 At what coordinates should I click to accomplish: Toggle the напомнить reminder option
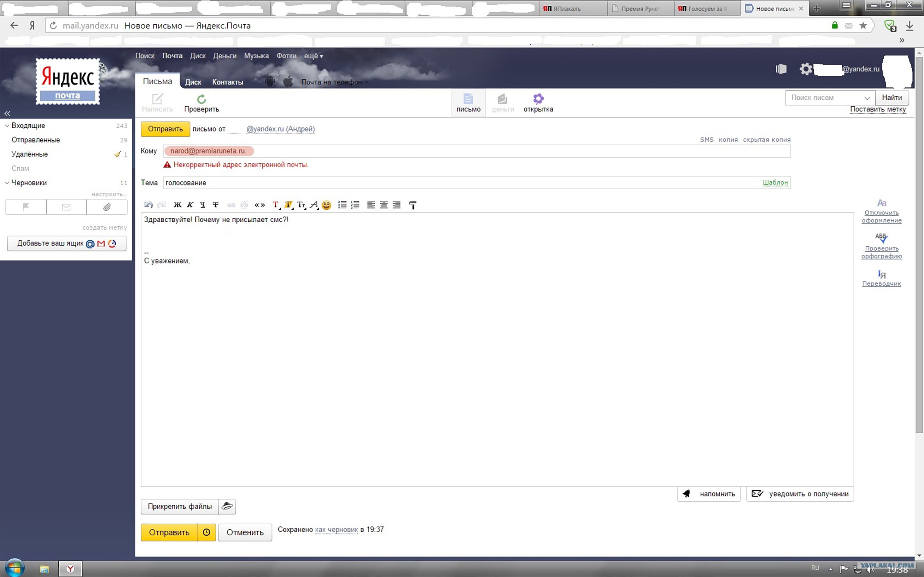tap(708, 494)
